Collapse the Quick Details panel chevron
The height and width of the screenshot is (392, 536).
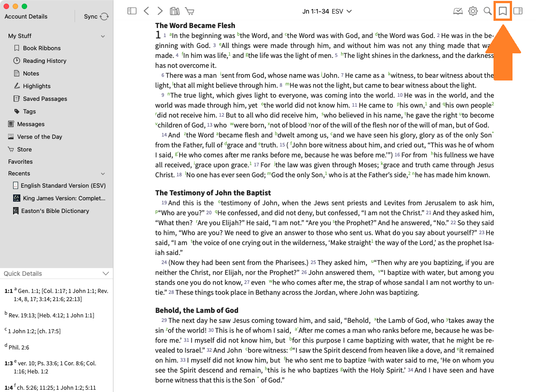[x=106, y=273]
